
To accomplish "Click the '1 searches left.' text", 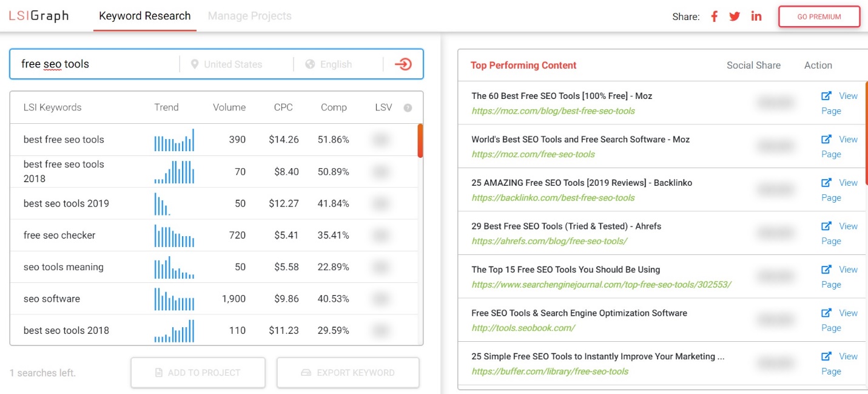I will point(42,373).
